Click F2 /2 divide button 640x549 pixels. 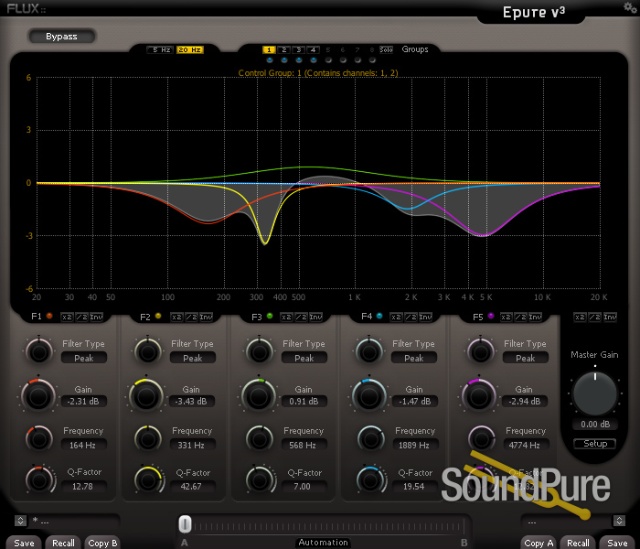191,317
